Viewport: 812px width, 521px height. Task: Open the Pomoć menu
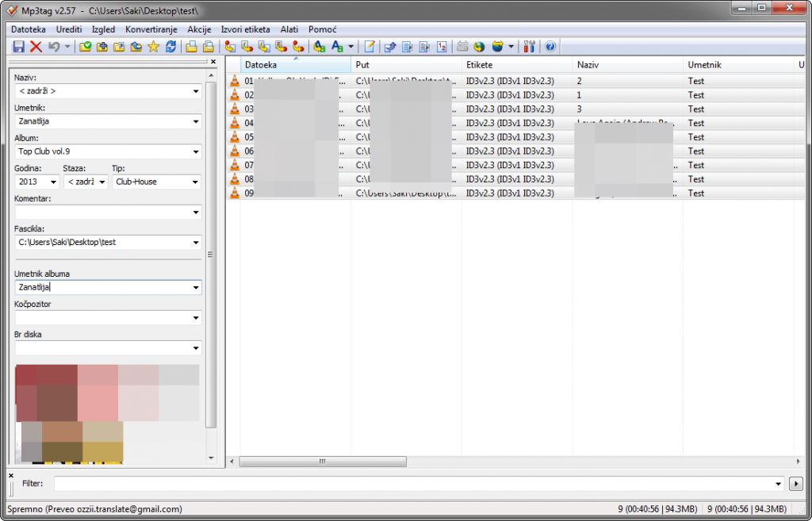(323, 29)
